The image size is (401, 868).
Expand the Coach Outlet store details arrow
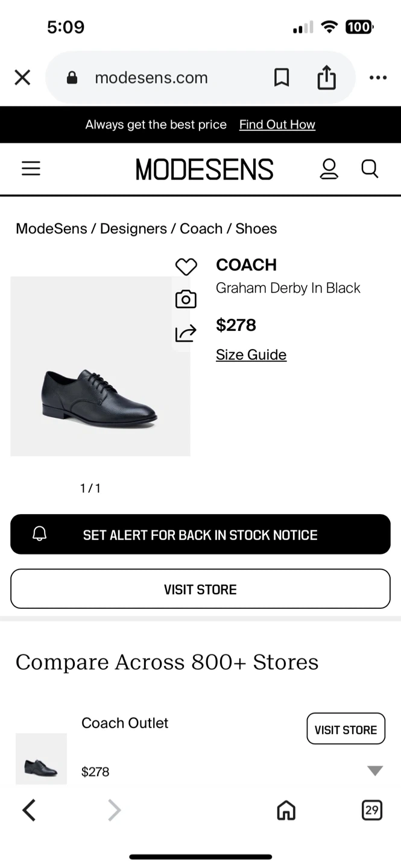click(x=375, y=771)
